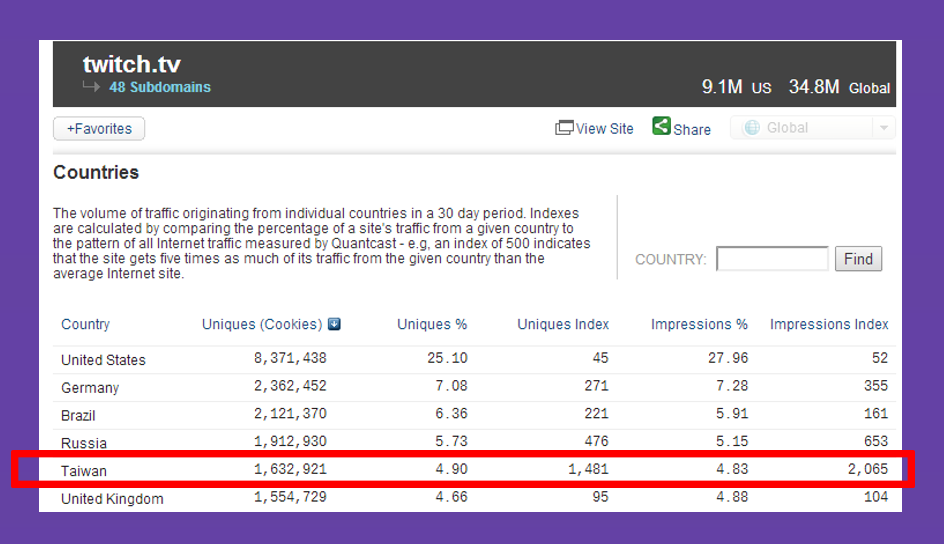
Task: Sort by the Country column header
Action: click(x=85, y=324)
